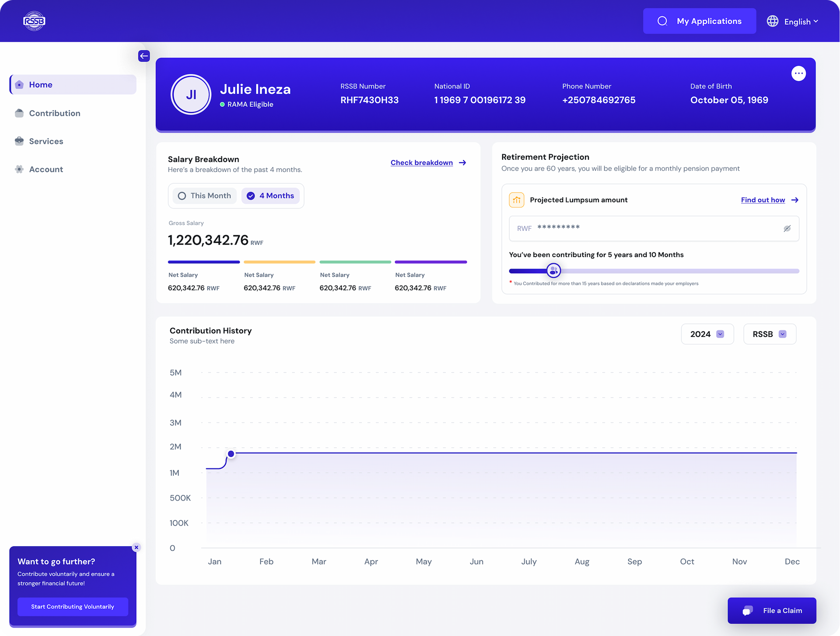Go to Contribution in sidebar

pyautogui.click(x=55, y=113)
